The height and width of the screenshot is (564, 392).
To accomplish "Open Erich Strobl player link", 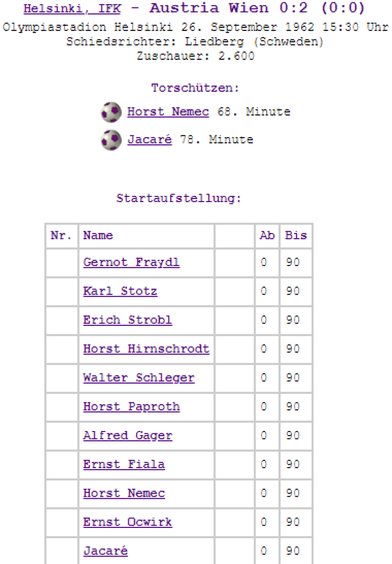I will pos(127,320).
